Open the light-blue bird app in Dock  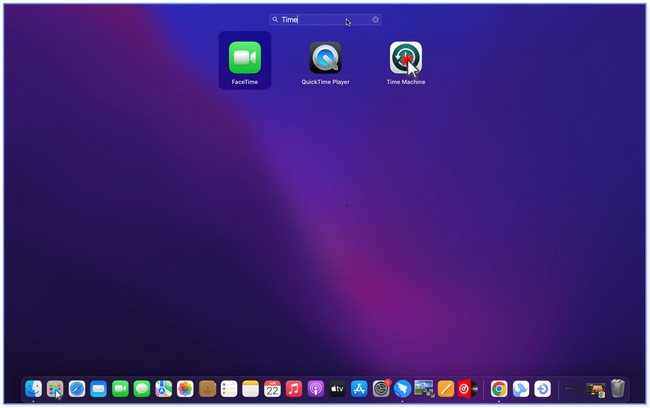pos(521,389)
